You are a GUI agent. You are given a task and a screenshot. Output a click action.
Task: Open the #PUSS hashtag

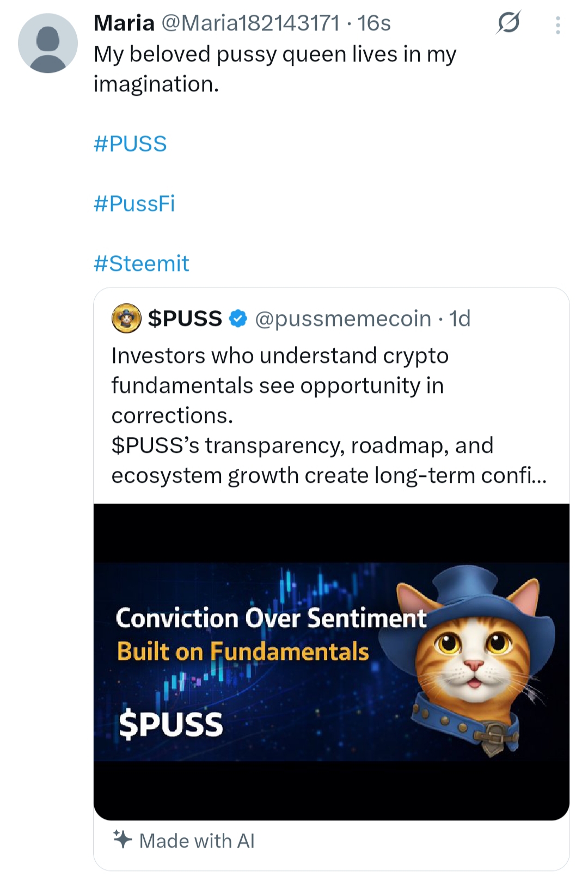(130, 144)
